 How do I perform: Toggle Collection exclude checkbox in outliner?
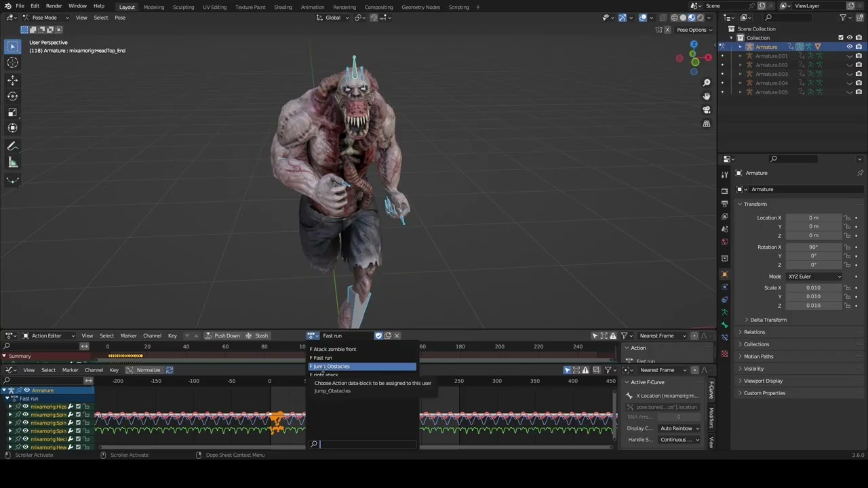[x=841, y=38]
